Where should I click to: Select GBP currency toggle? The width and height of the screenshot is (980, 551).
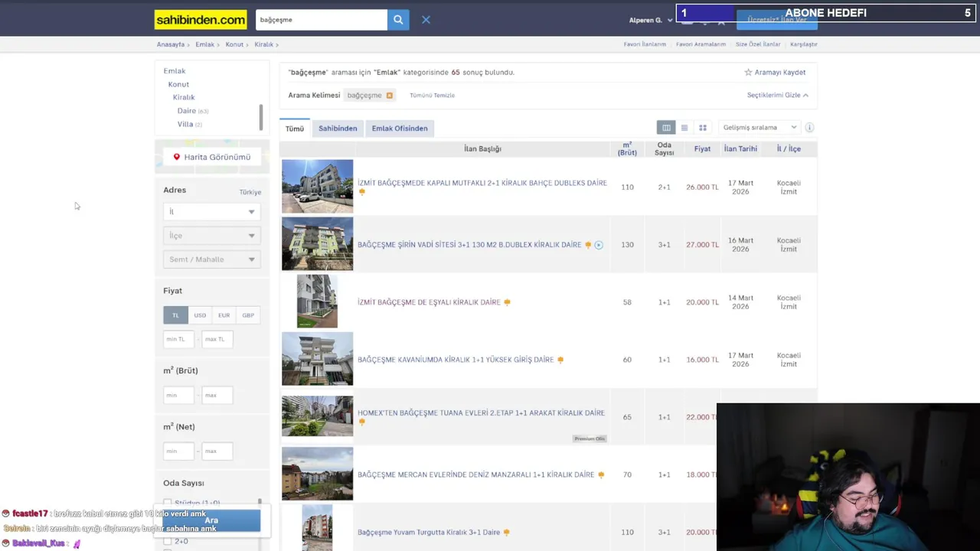coord(248,315)
